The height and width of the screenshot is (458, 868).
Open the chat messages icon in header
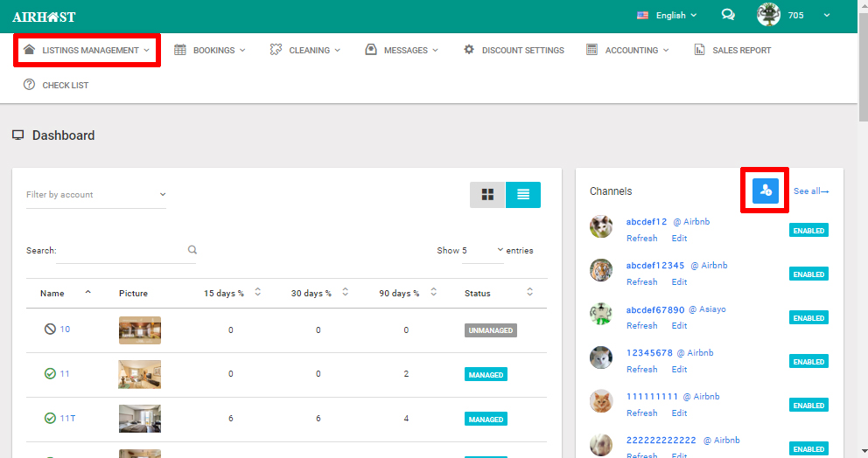(x=728, y=15)
